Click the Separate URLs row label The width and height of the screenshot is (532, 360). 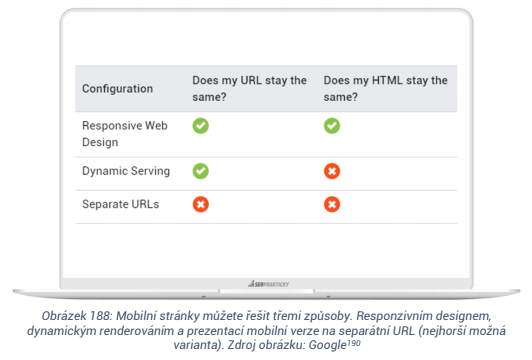pos(120,204)
